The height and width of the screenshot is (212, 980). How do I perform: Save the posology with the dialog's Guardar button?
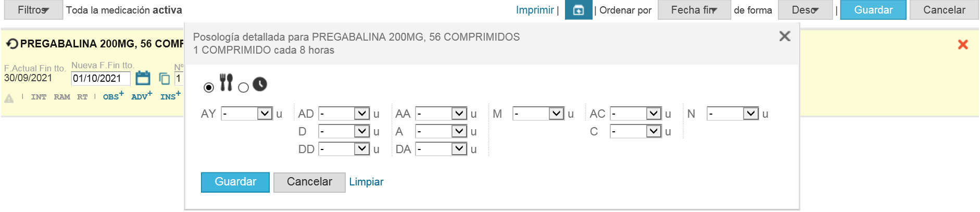235,182
